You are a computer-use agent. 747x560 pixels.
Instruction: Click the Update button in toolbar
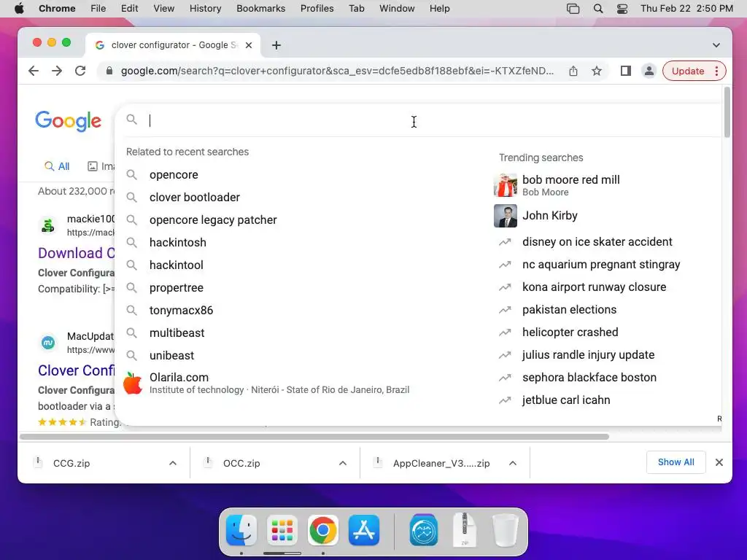pyautogui.click(x=687, y=71)
